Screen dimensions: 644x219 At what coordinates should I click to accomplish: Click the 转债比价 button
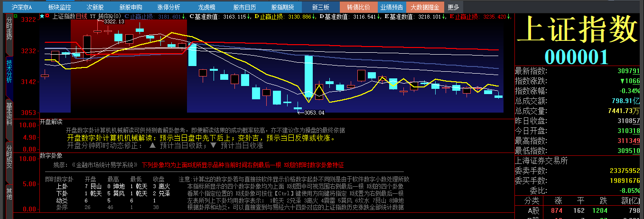(358, 7)
